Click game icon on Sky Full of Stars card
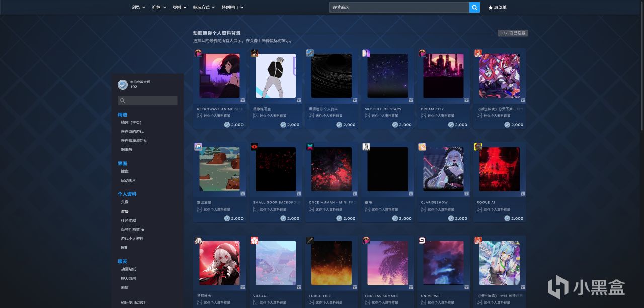Viewport: 644px width, 308px height. (366, 53)
